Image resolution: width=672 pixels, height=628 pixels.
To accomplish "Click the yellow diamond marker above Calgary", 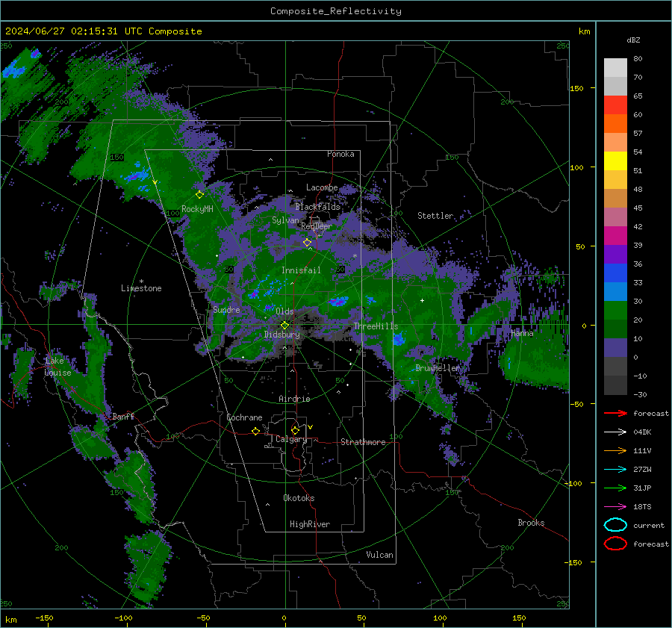I will [x=295, y=430].
